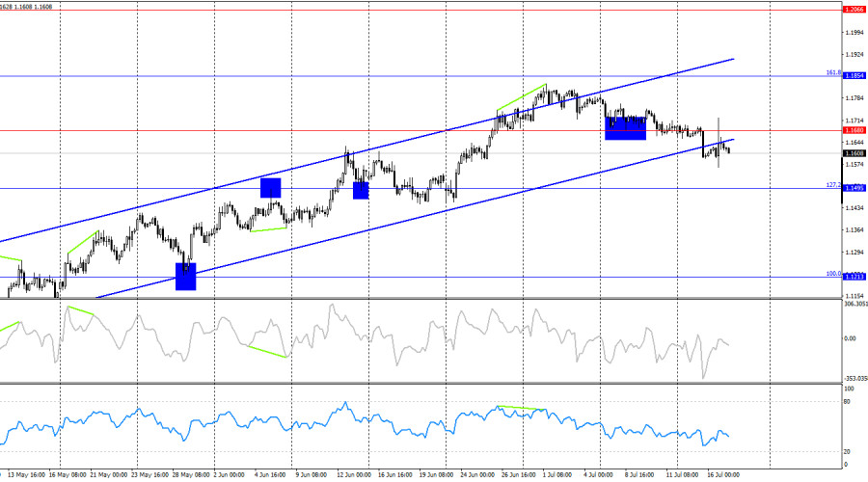Click the black 1.1608 current price tag
The width and height of the screenshot is (868, 482).
(854, 153)
